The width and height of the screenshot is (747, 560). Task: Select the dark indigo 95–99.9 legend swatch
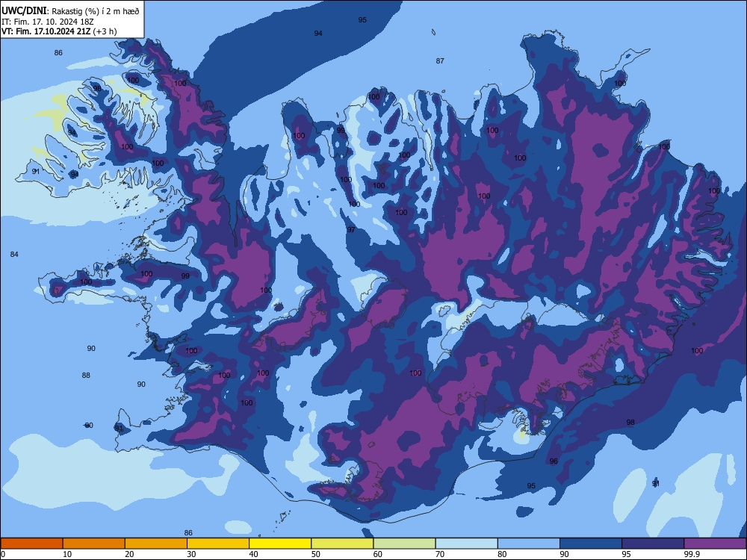tap(653, 544)
